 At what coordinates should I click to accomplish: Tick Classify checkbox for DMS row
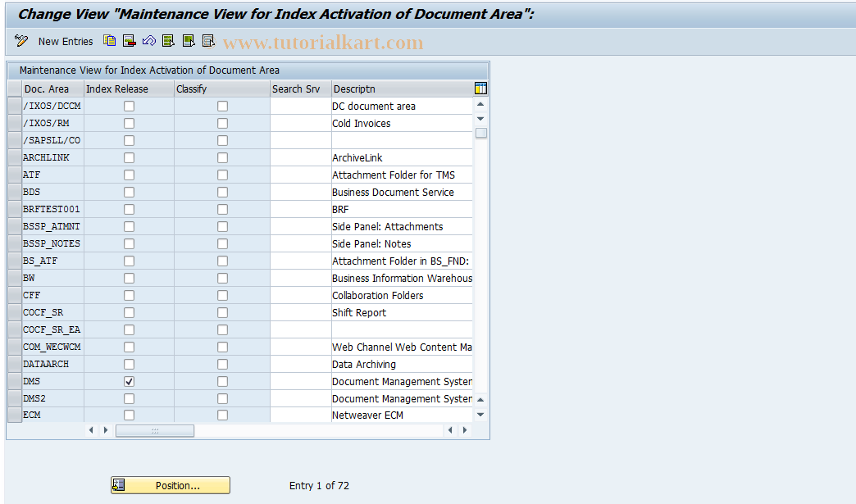coord(222,381)
